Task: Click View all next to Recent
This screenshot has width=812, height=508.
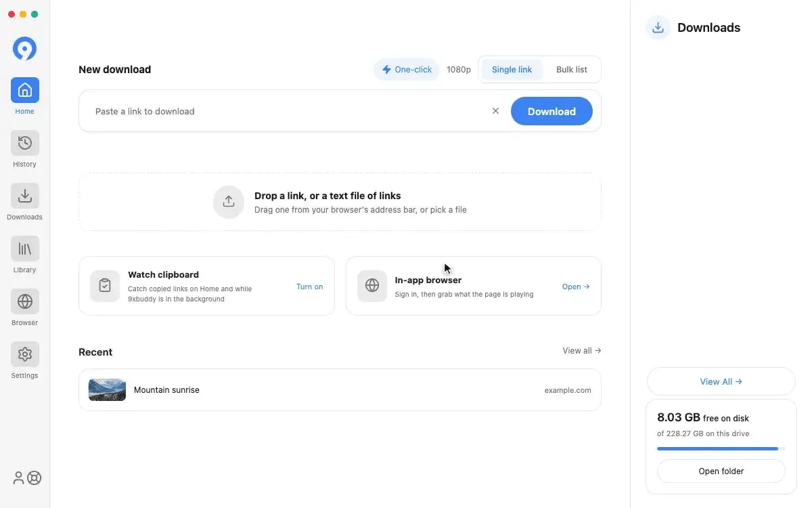Action: (582, 351)
